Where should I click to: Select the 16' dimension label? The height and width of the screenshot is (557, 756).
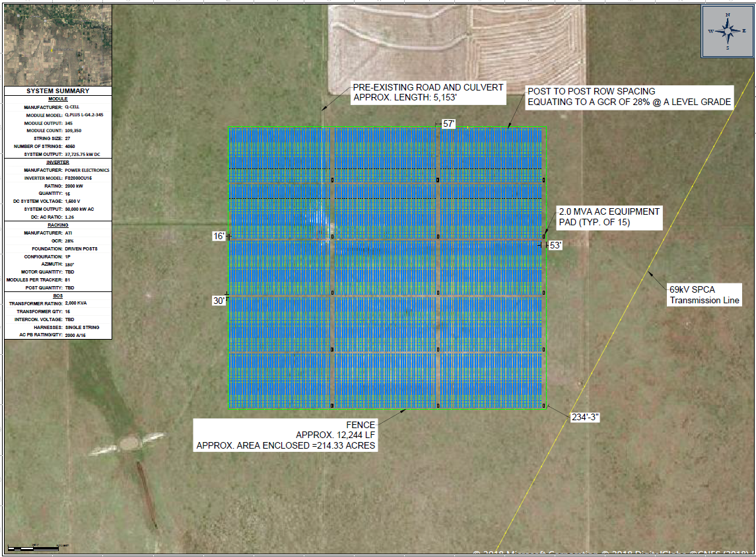click(x=219, y=236)
